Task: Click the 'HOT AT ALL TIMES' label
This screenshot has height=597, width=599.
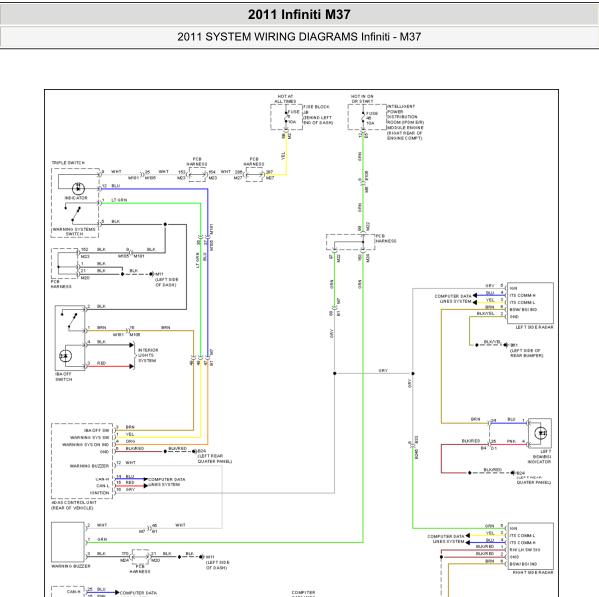Action: tap(285, 99)
